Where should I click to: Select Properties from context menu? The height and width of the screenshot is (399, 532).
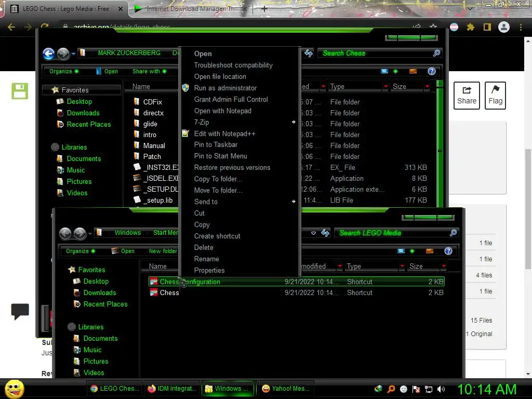point(209,270)
